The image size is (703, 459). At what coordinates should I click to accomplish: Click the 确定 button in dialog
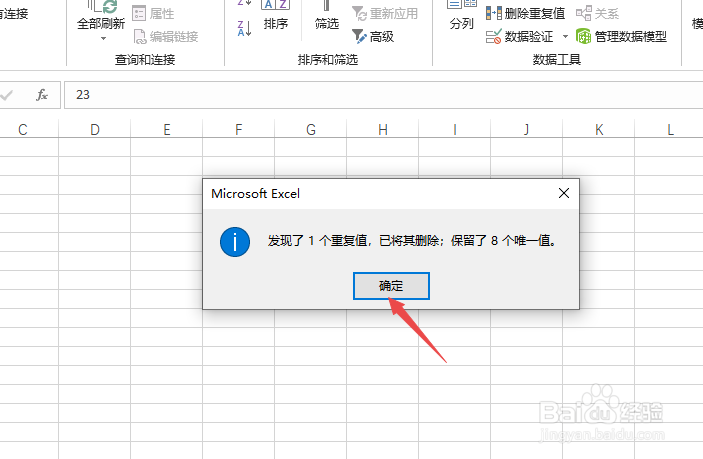coord(391,286)
